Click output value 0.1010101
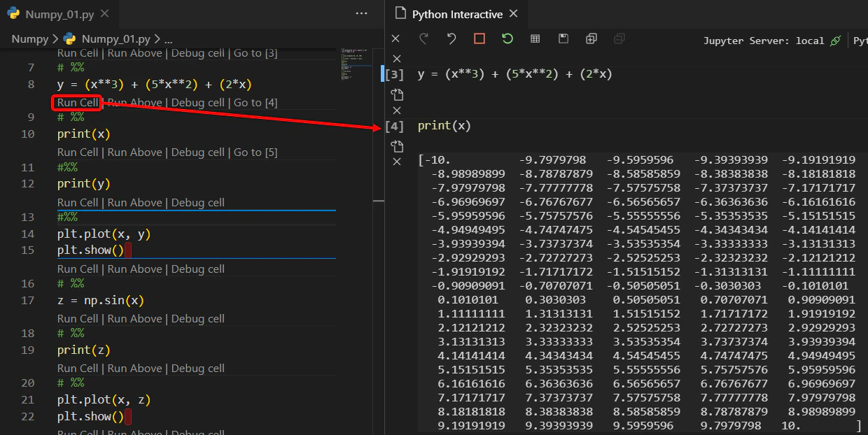Image resolution: width=868 pixels, height=435 pixels. (x=466, y=300)
